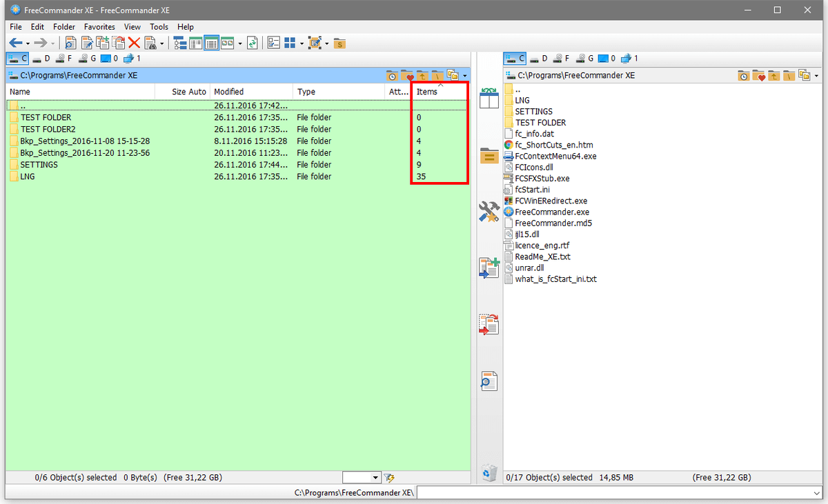Screen dimensions: 828x504
Task: Switch to thumbnails view mode icon
Action: click(x=227, y=43)
